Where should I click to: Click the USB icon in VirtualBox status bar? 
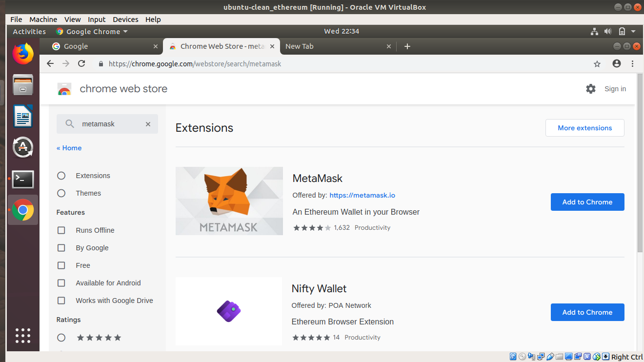tap(550, 357)
